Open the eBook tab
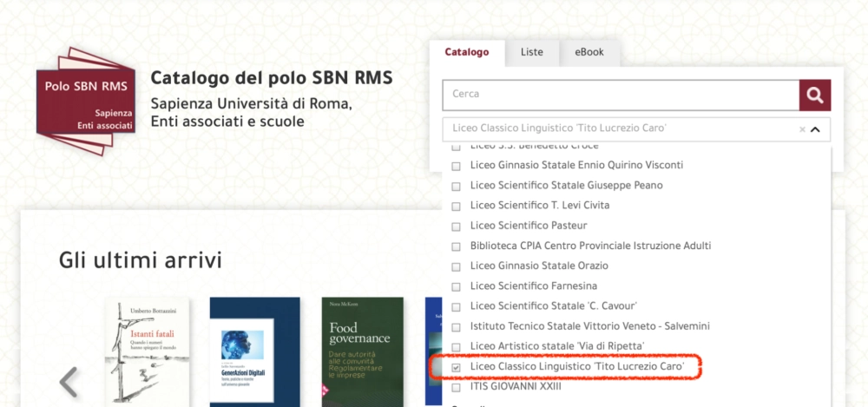 coord(589,53)
